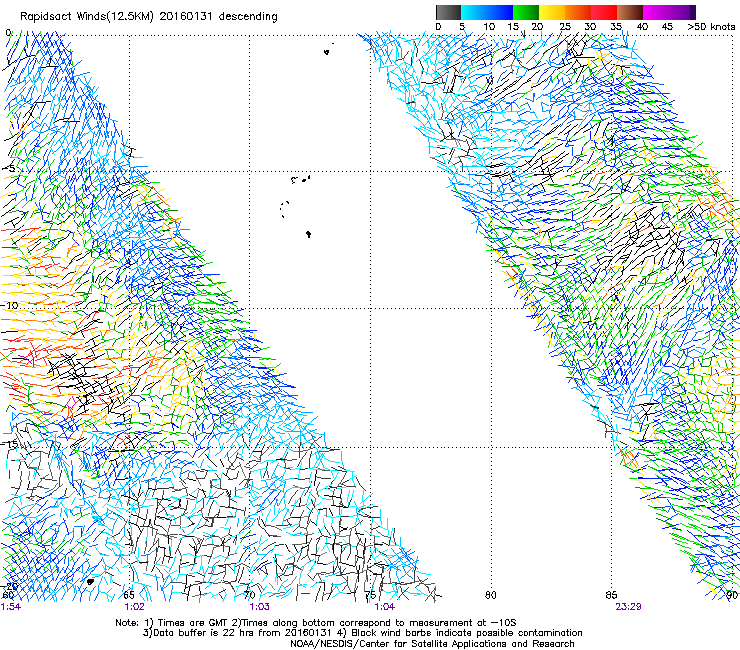
Task: Click the brown 35-40 knots legend swatch
Action: tap(630, 12)
